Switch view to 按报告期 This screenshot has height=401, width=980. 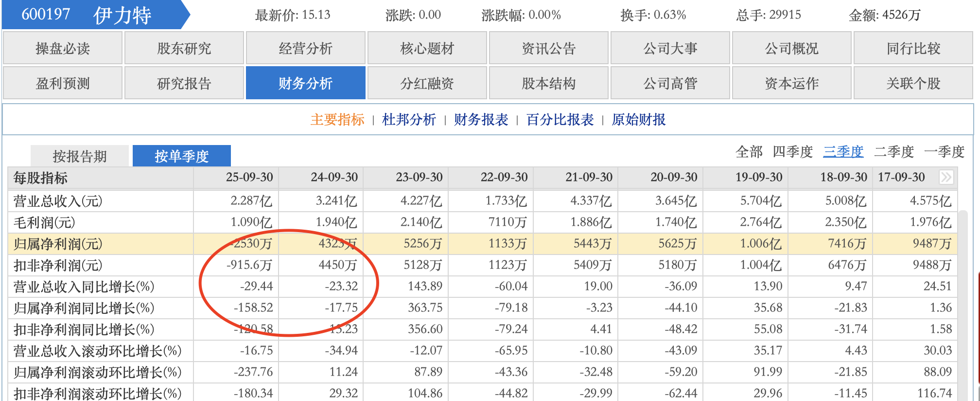tap(80, 156)
